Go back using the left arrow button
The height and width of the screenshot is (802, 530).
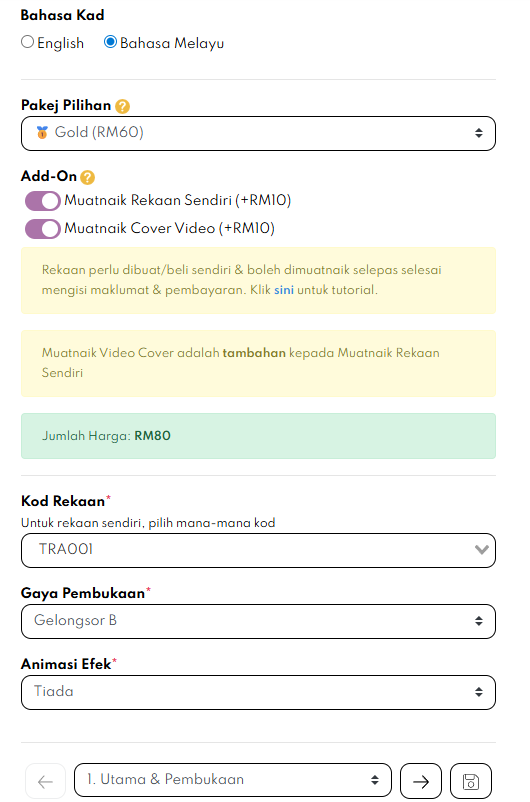(46, 782)
